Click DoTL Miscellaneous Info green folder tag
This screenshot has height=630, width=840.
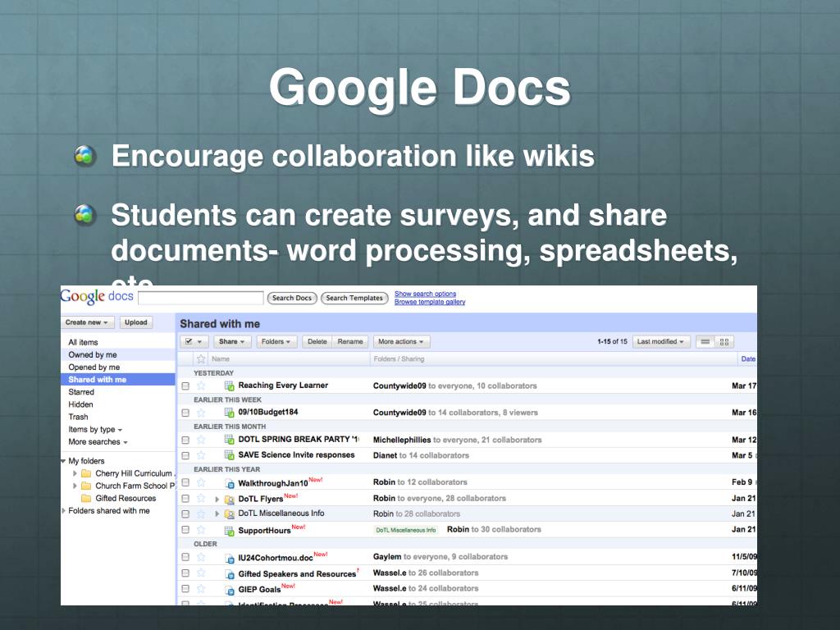pyautogui.click(x=405, y=531)
